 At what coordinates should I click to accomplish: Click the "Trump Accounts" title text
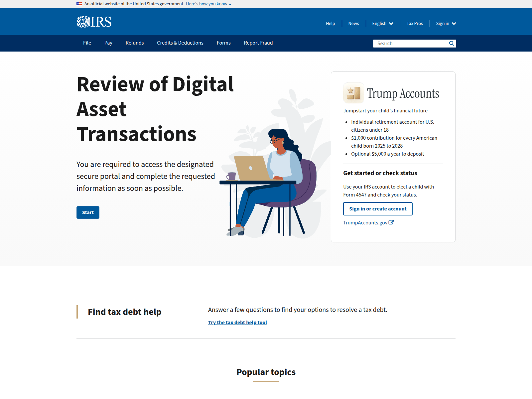point(403,93)
